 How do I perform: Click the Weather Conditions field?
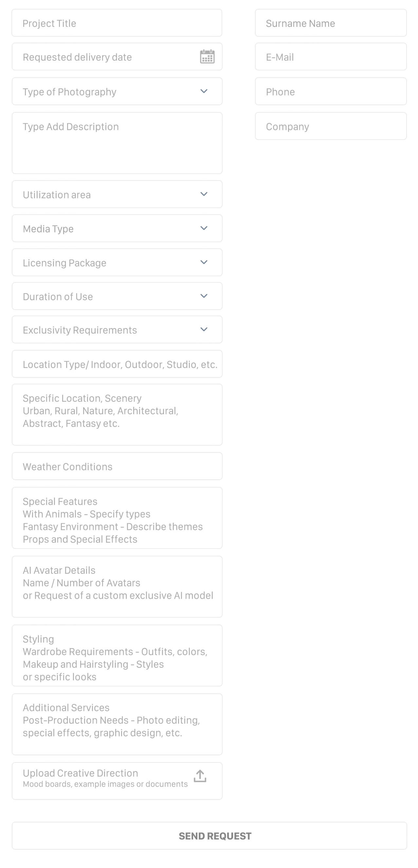click(117, 466)
